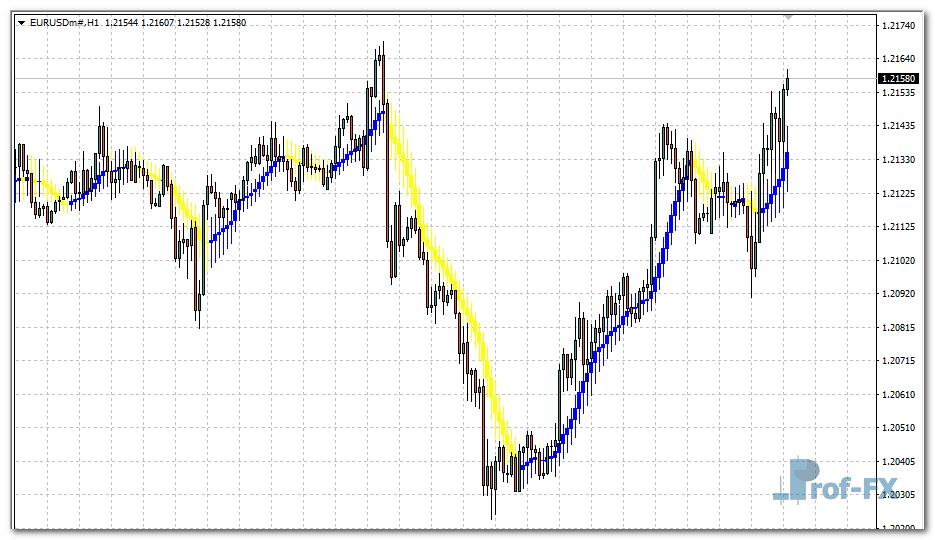Click the 1.21740 price scale label
This screenshot has width=935, height=540.
898,25
